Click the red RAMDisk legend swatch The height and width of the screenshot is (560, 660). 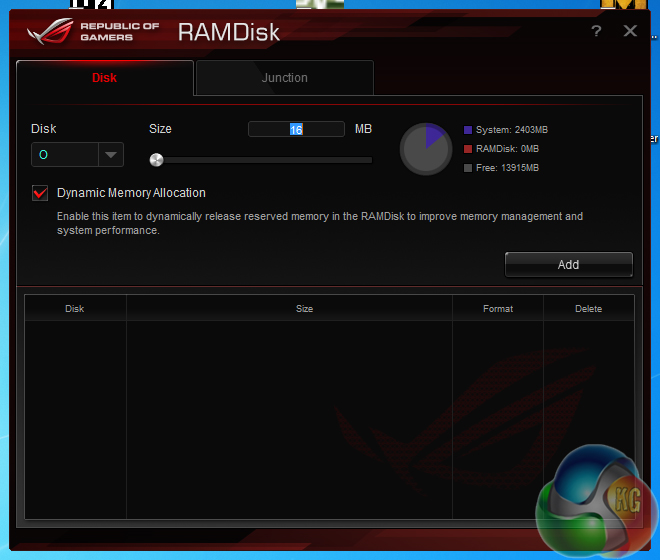[x=468, y=149]
